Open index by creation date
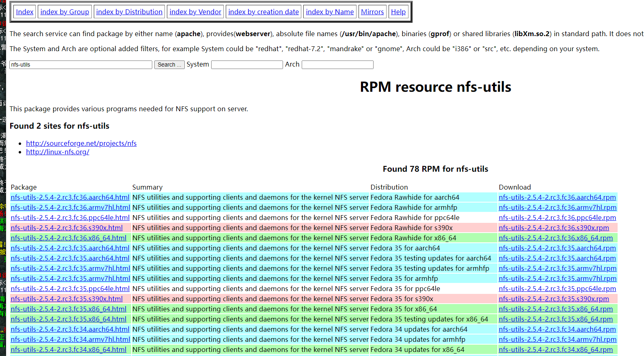The height and width of the screenshot is (356, 644). click(264, 12)
